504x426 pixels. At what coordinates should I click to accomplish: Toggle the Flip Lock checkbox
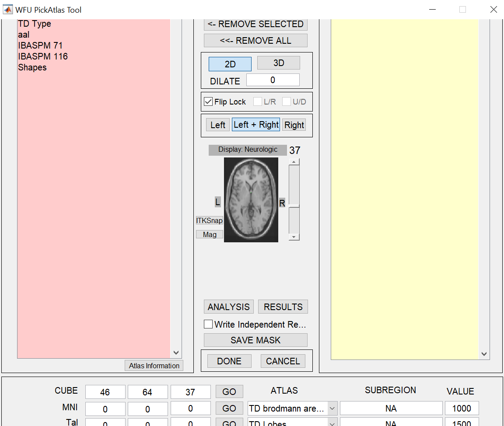(209, 102)
